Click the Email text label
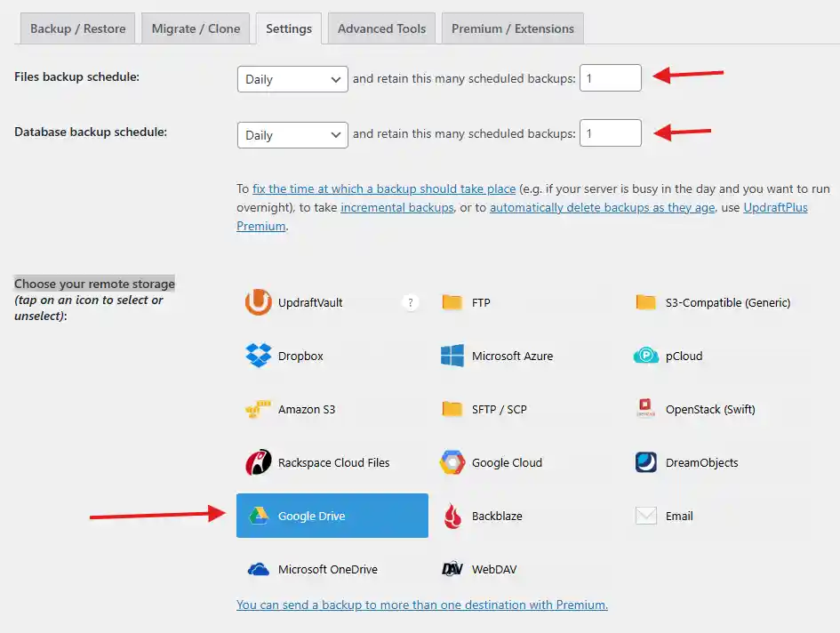Screen dimensions: 840x633 [x=679, y=517]
